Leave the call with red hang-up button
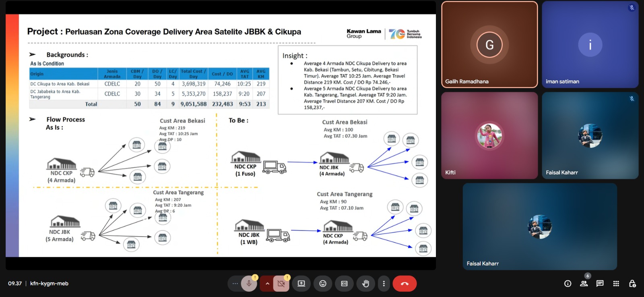Image resolution: width=644 pixels, height=297 pixels. (405, 284)
